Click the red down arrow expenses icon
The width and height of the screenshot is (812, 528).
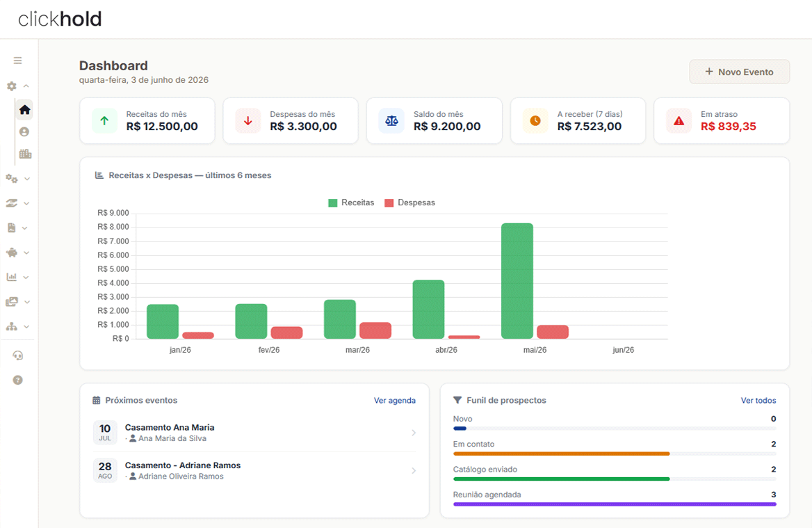click(x=248, y=121)
